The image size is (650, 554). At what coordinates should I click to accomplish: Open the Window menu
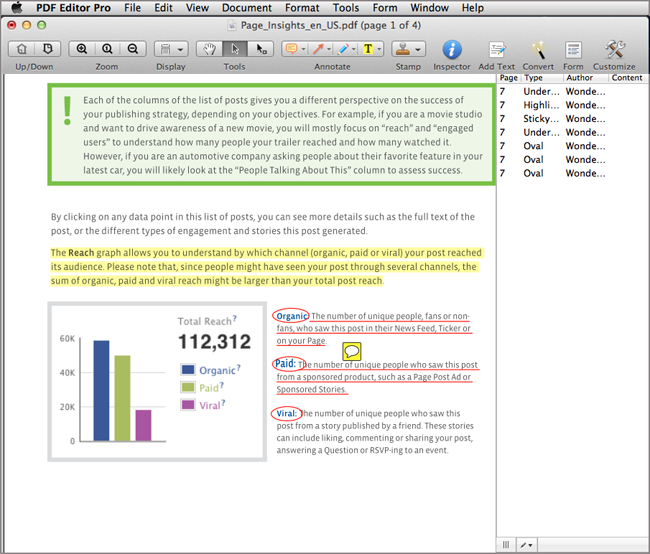click(x=429, y=7)
